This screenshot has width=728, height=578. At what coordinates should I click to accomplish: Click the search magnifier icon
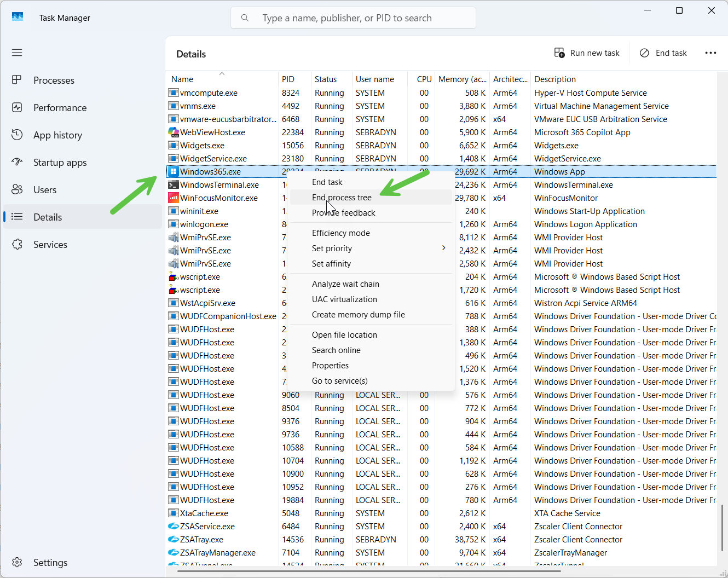point(245,18)
